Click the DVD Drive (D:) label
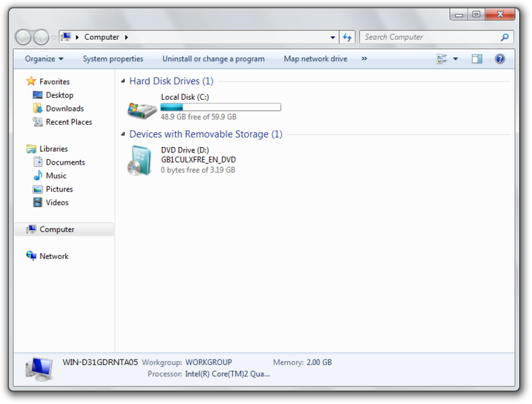The height and width of the screenshot is (404, 532). pos(185,150)
